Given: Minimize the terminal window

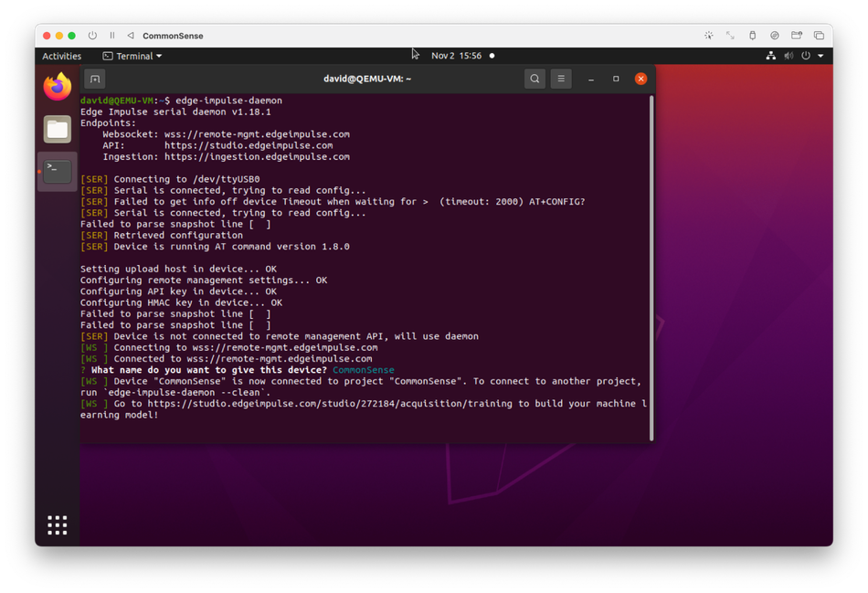Looking at the screenshot, I should click(x=591, y=79).
